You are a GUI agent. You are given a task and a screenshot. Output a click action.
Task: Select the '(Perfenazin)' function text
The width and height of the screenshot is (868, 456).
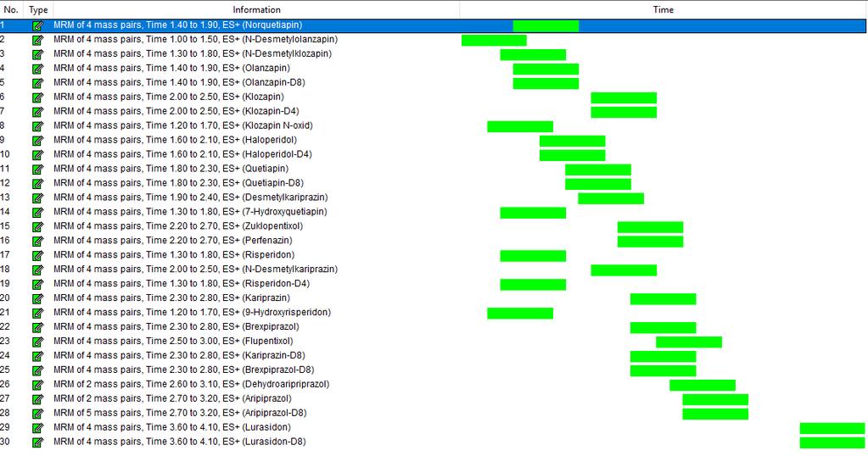[x=267, y=241]
